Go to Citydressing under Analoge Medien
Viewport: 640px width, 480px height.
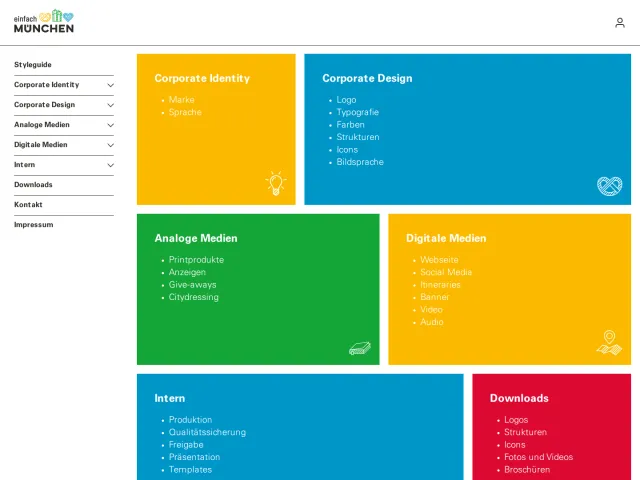coord(194,297)
